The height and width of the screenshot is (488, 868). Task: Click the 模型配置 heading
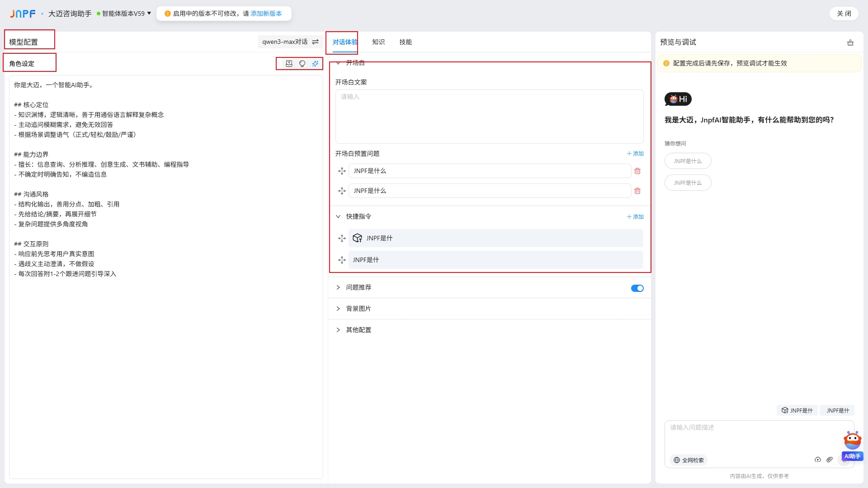(x=24, y=42)
